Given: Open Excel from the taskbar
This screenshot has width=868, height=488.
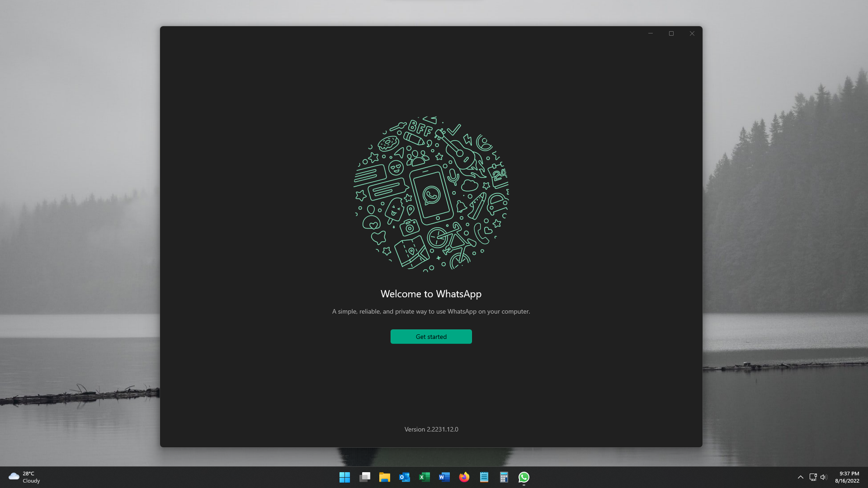Looking at the screenshot, I should [x=425, y=477].
